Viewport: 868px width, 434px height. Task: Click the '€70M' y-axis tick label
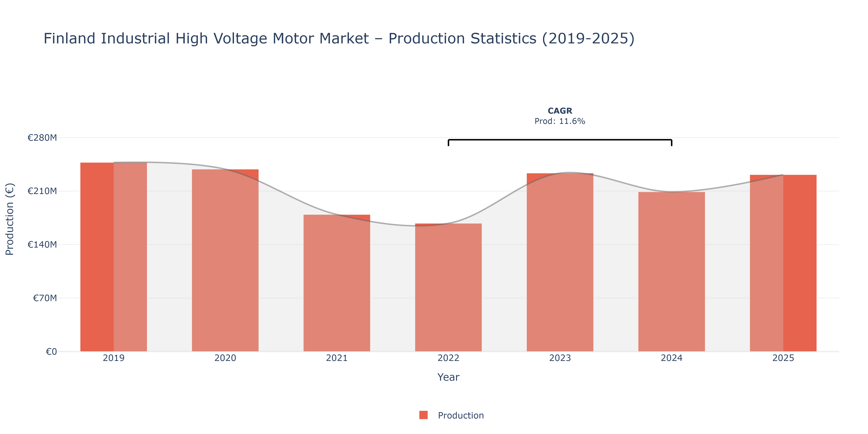(45, 298)
